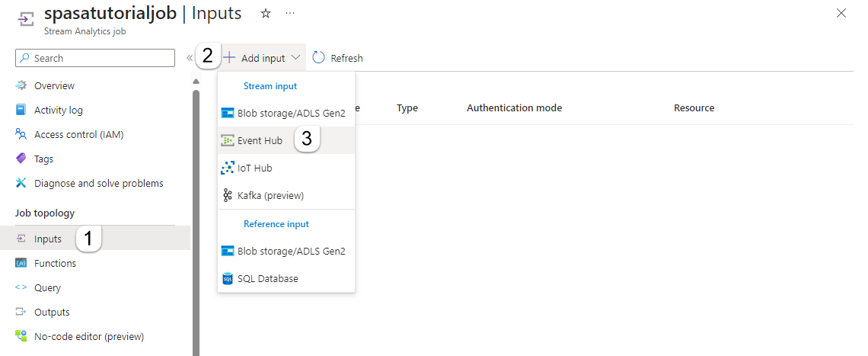Open Diagnose and solve problems
868x356 pixels.
pyautogui.click(x=98, y=183)
